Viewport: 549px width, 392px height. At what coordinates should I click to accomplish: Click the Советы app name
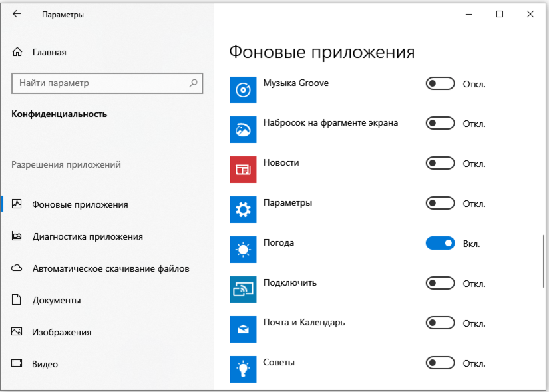click(x=279, y=363)
